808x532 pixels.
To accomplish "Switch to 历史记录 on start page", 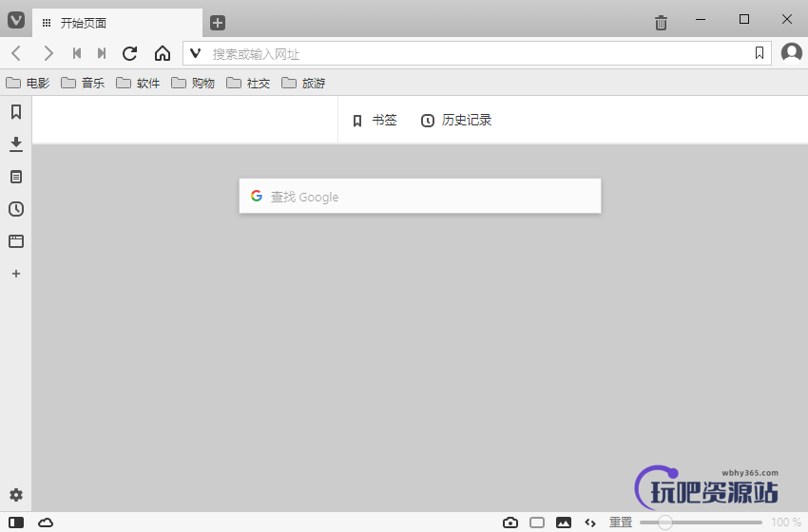I will tap(456, 121).
